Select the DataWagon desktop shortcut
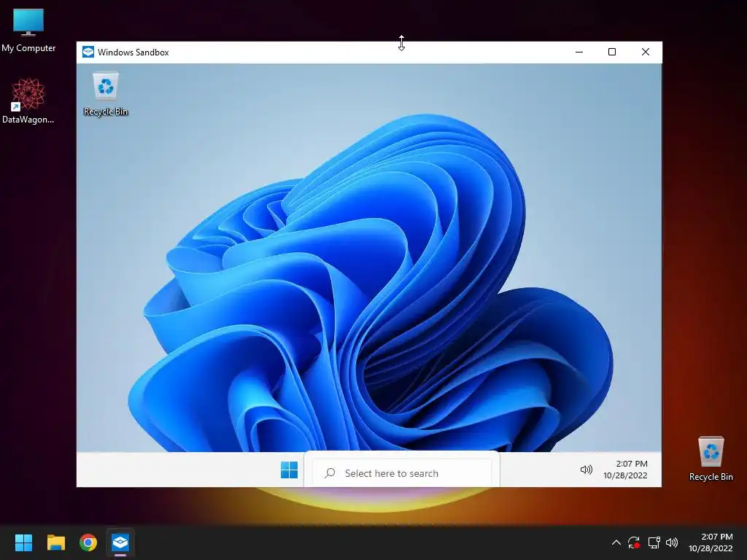 click(x=28, y=101)
